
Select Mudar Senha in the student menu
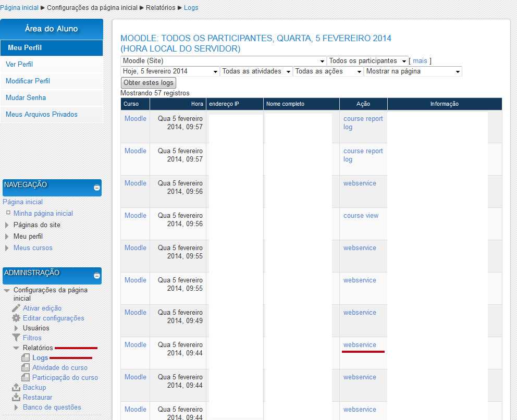click(26, 97)
